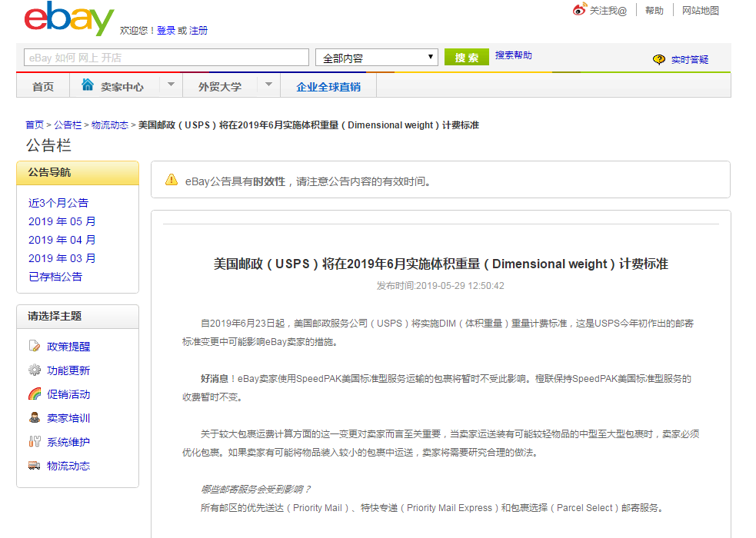The height and width of the screenshot is (538, 756).
Task: Select the 政策提醒 topic link
Action: [68, 347]
